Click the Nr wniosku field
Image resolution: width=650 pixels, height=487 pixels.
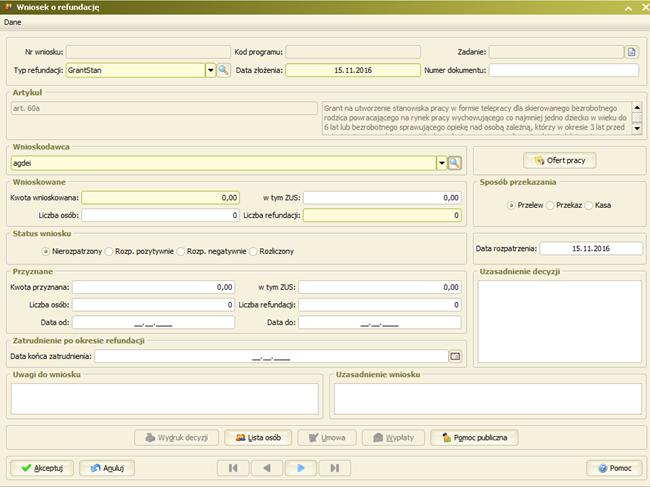tap(148, 52)
